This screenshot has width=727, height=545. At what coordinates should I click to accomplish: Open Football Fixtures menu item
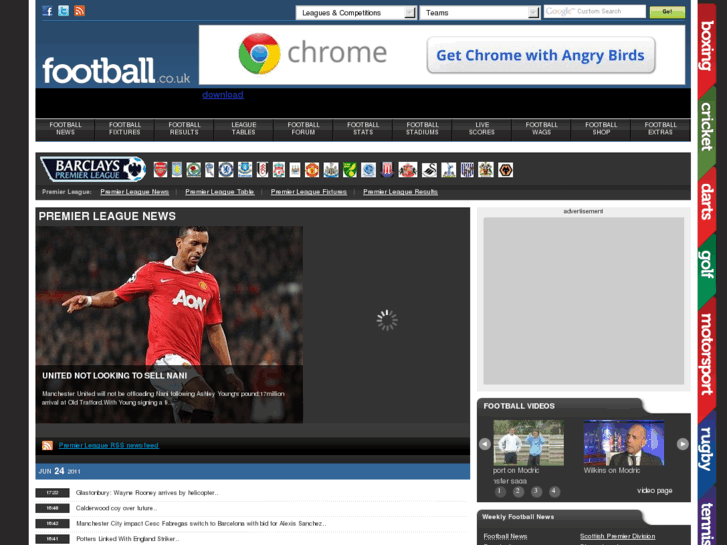[125, 128]
